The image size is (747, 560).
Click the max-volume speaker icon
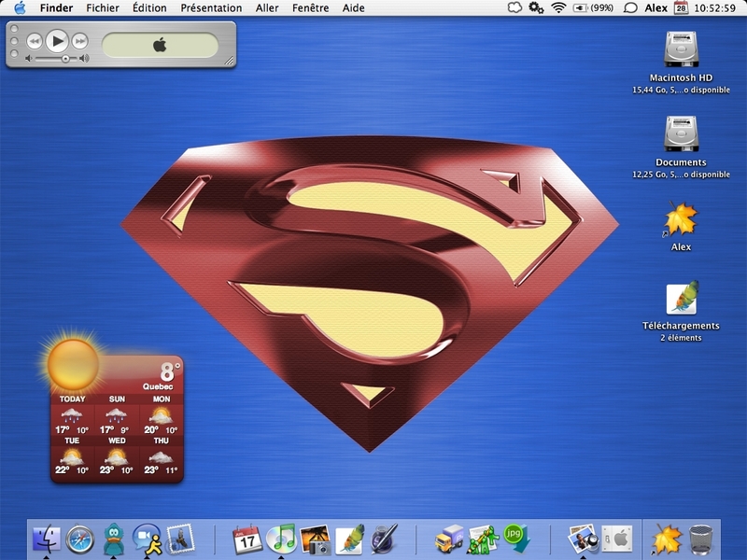click(x=84, y=59)
